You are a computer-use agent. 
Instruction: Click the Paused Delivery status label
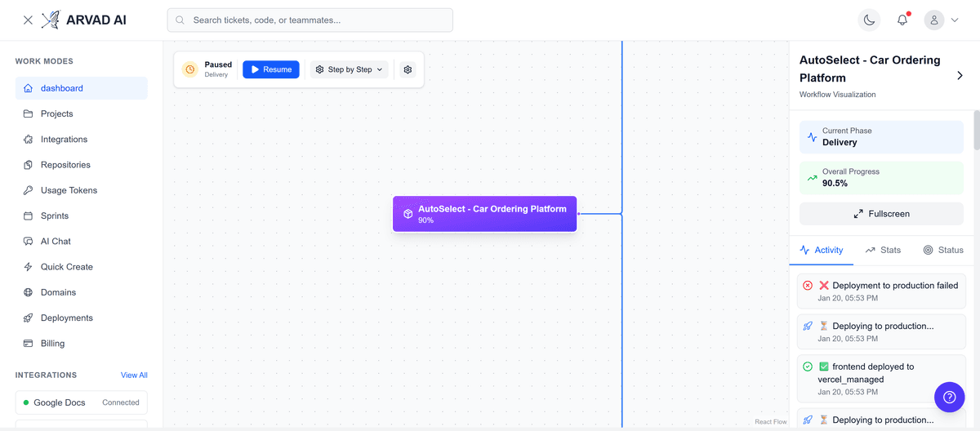pyautogui.click(x=218, y=69)
